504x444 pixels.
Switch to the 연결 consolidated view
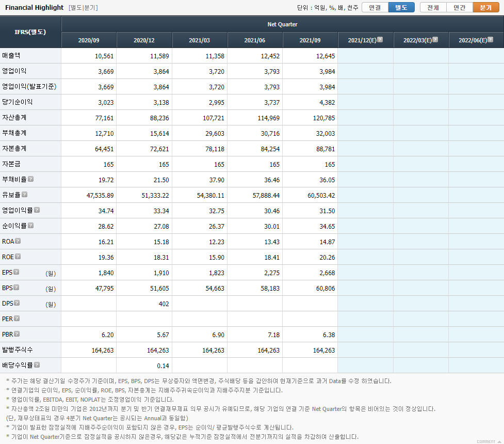point(375,7)
